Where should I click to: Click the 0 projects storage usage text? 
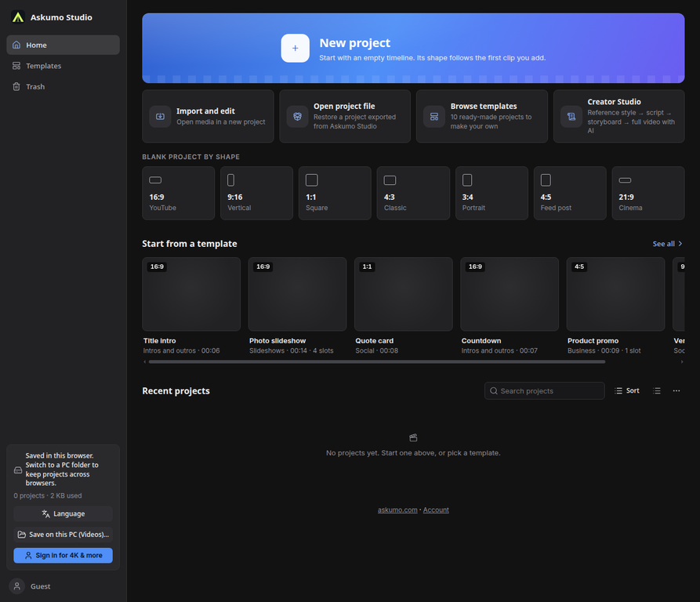pyautogui.click(x=48, y=496)
